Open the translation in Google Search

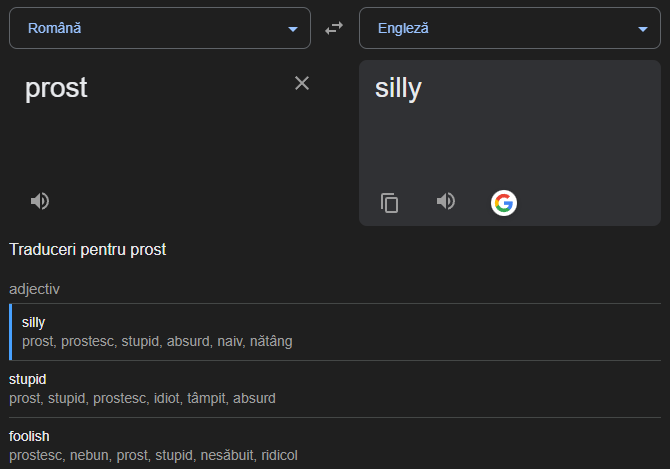pos(504,203)
